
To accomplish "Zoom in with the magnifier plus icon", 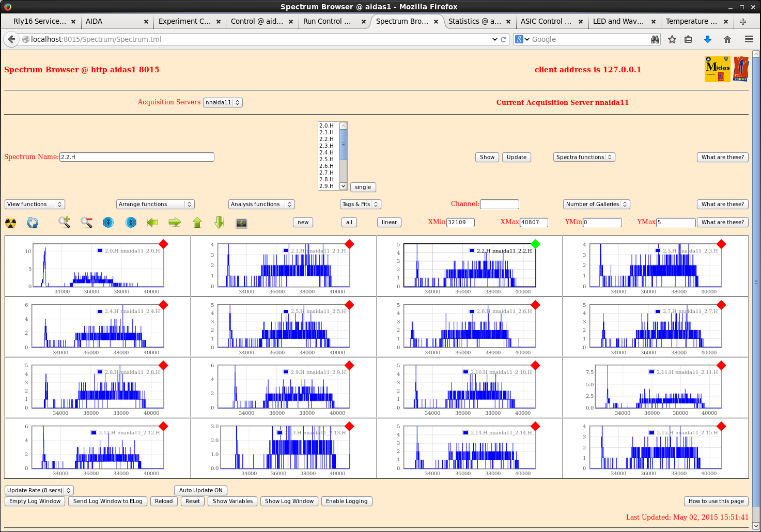I will (x=64, y=222).
